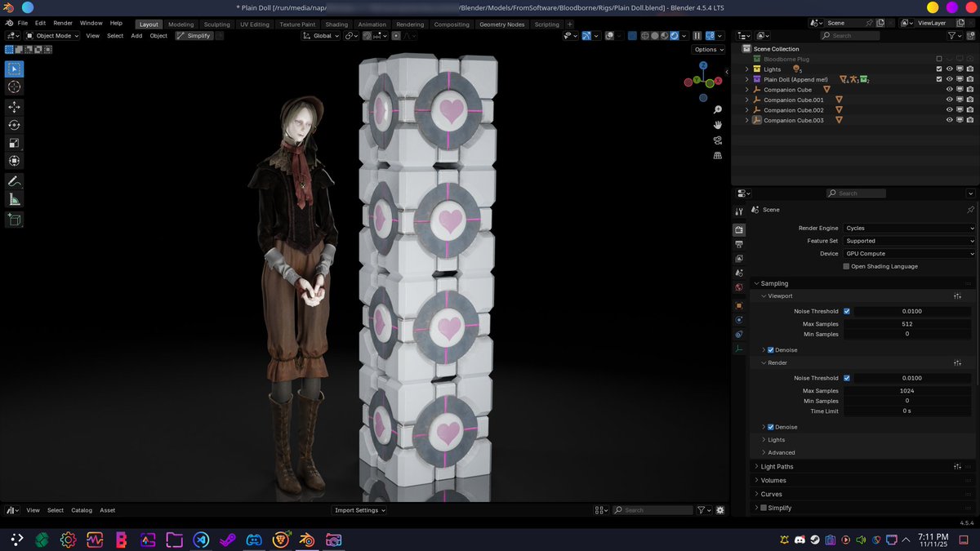Open the Object properties tab
This screenshot has width=980, height=551.
click(x=739, y=305)
